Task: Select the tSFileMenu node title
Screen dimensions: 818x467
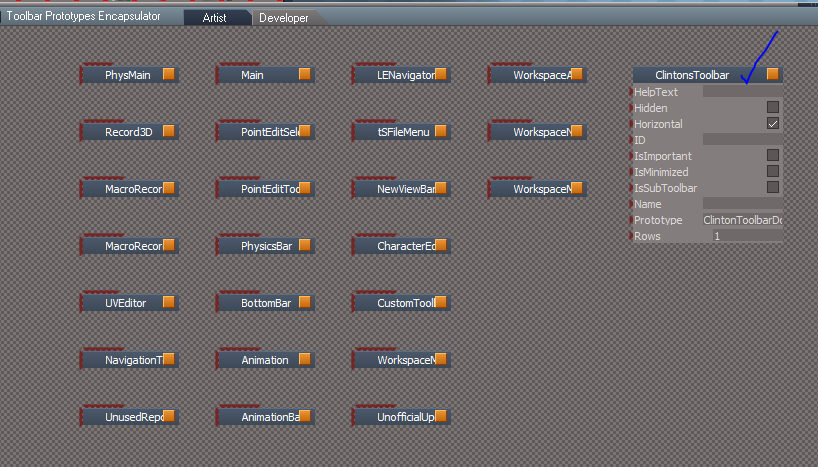Action: point(403,132)
